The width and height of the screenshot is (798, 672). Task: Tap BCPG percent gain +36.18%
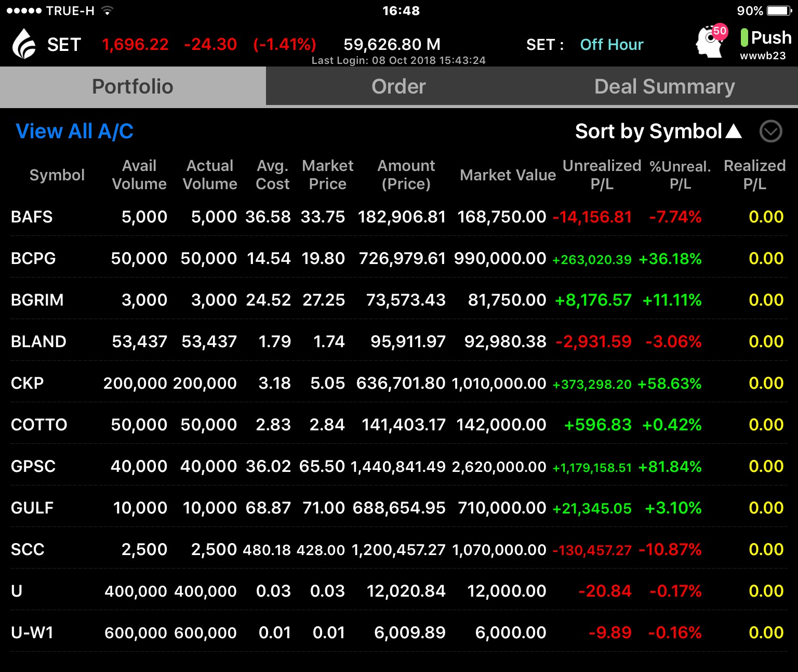670,258
